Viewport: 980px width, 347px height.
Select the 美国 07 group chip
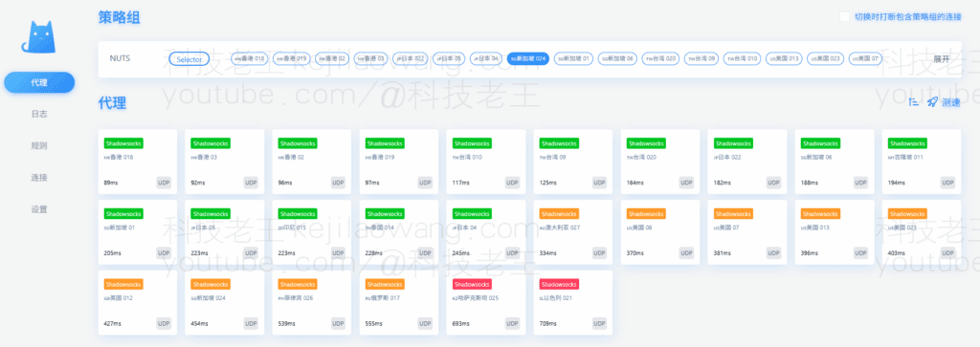(865, 58)
